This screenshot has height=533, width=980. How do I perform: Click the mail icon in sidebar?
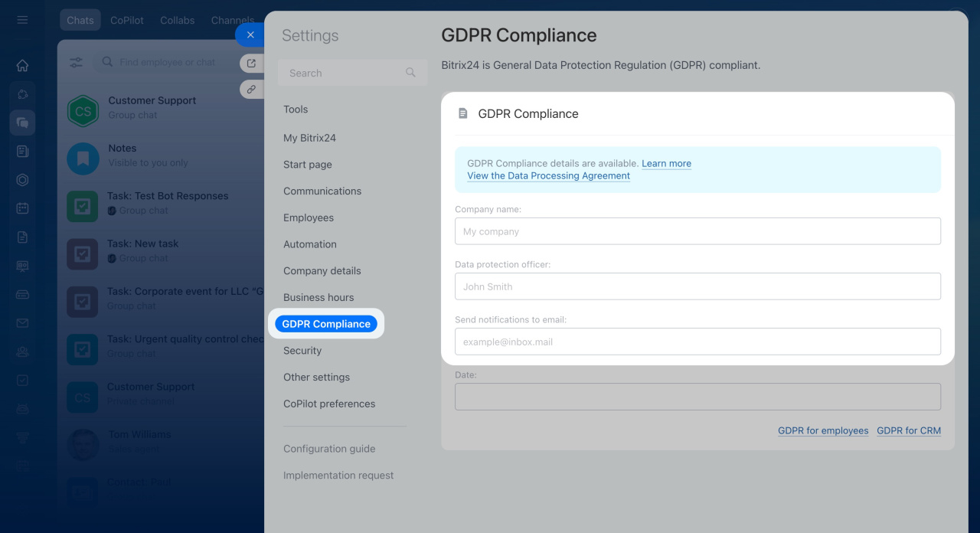click(x=22, y=323)
